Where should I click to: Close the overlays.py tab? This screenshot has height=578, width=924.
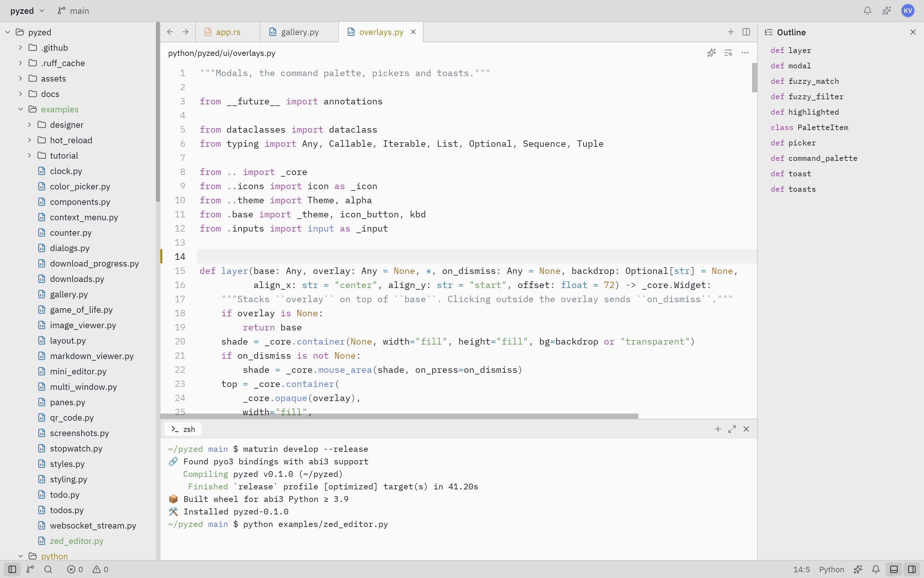click(413, 32)
